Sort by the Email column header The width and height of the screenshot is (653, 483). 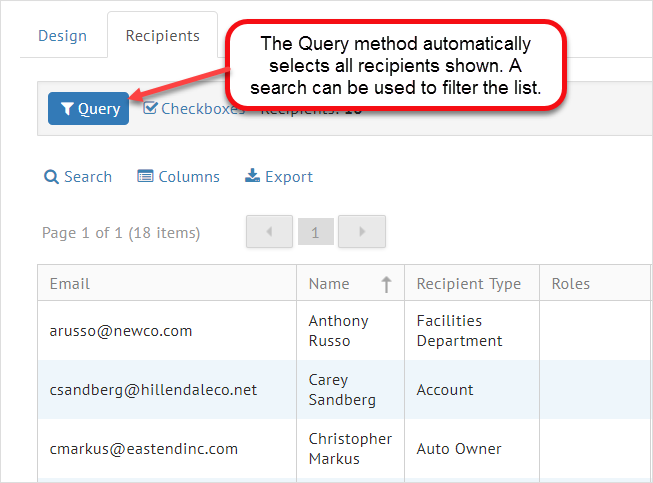coord(167,284)
